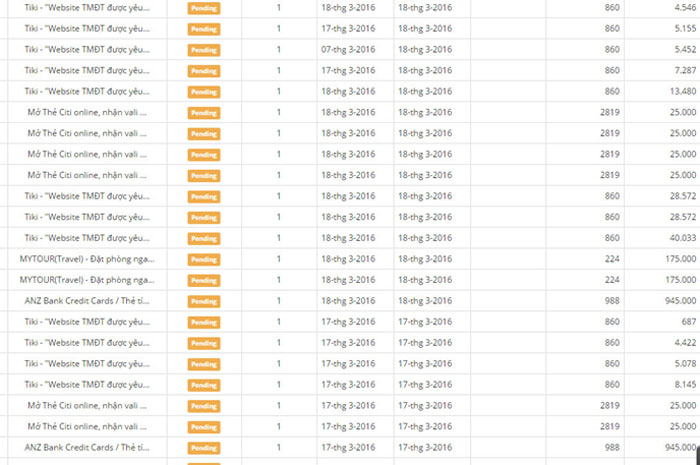Select the 07-thg 3-2016 date cell

click(348, 49)
